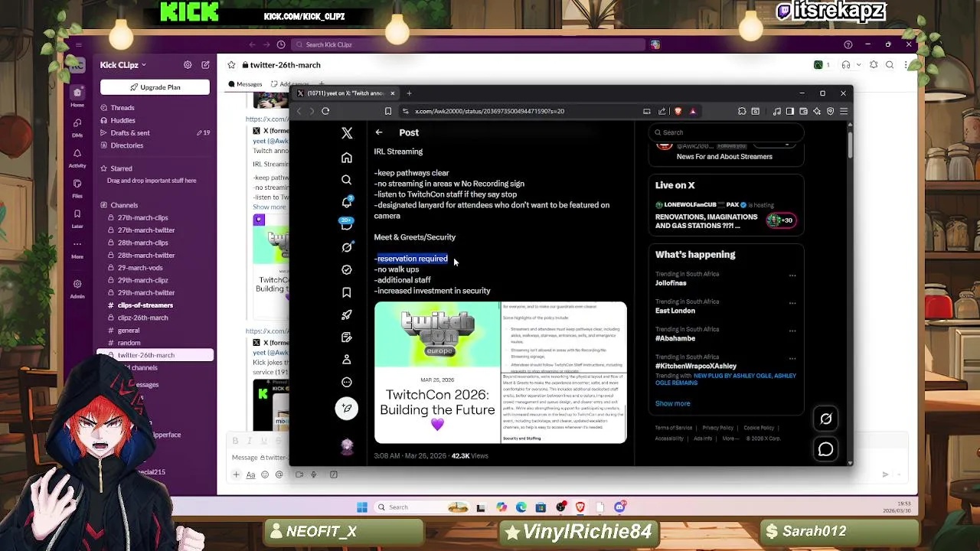Screen dimensions: 980x551
Task: Open the browser hamburger menu
Action: point(844,111)
